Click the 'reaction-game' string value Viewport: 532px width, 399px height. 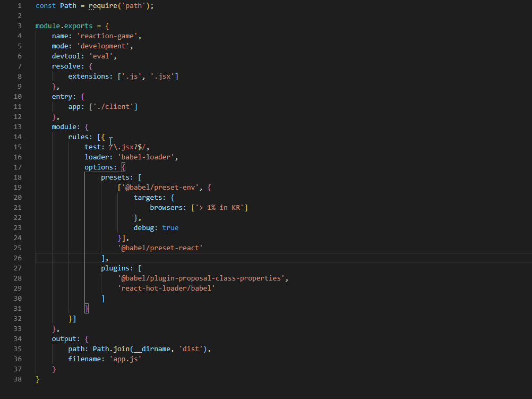107,36
